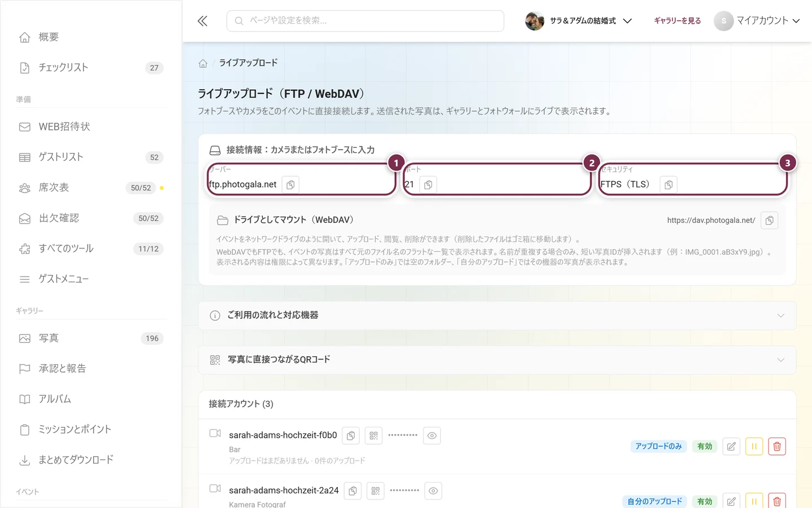Copy the WebDAV URL dav.photogala.net
The width and height of the screenshot is (812, 508).
pos(769,220)
